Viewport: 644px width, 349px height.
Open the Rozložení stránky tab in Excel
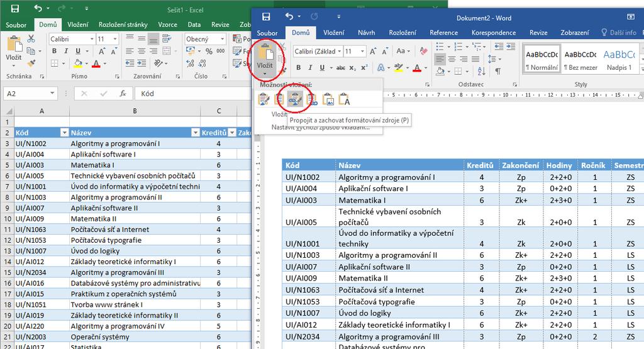tap(123, 25)
